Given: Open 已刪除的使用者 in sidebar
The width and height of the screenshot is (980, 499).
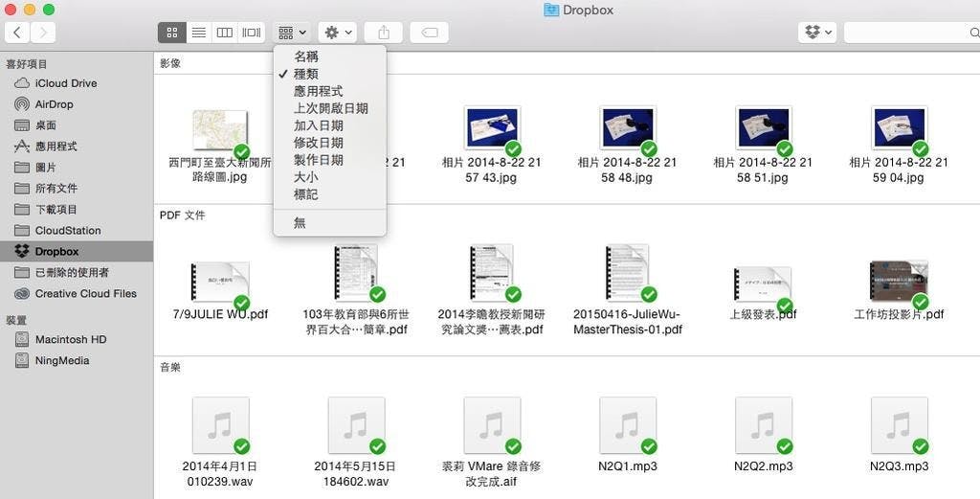Looking at the screenshot, I should click(x=77, y=273).
